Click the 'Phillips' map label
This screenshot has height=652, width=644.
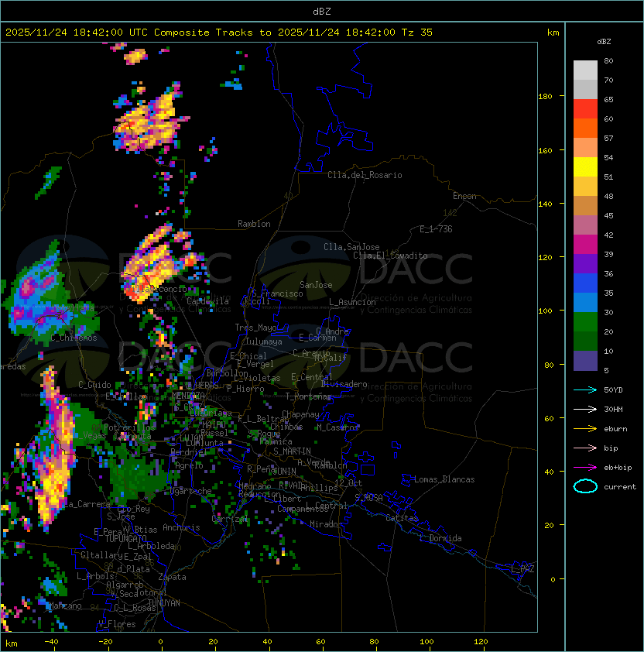(x=320, y=488)
